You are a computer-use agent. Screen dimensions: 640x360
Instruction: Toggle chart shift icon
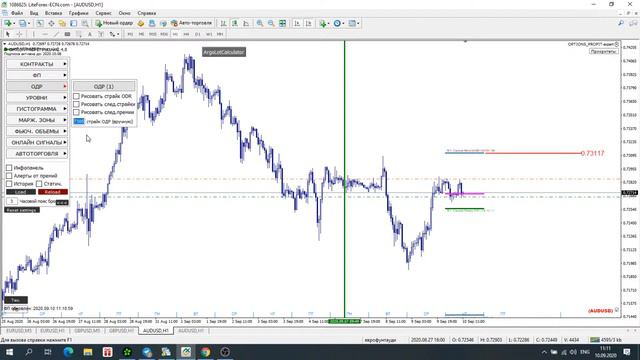click(309, 23)
